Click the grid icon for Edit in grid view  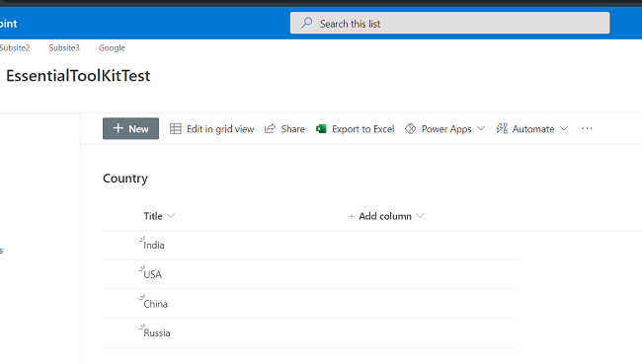176,129
